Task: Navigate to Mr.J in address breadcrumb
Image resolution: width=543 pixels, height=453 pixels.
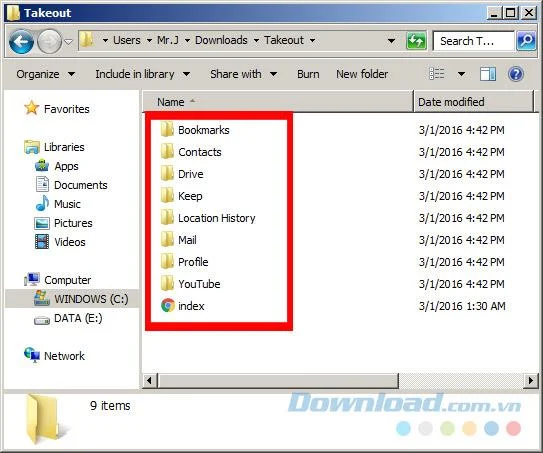Action: point(168,41)
